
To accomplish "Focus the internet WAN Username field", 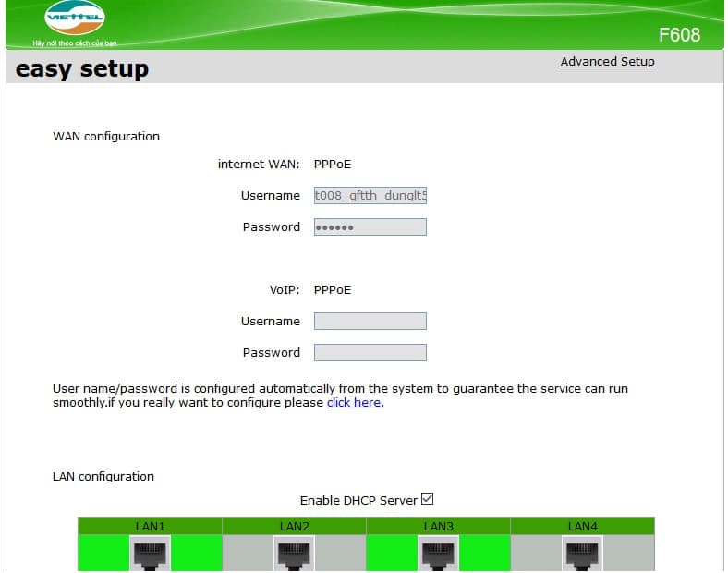I will click(370, 196).
